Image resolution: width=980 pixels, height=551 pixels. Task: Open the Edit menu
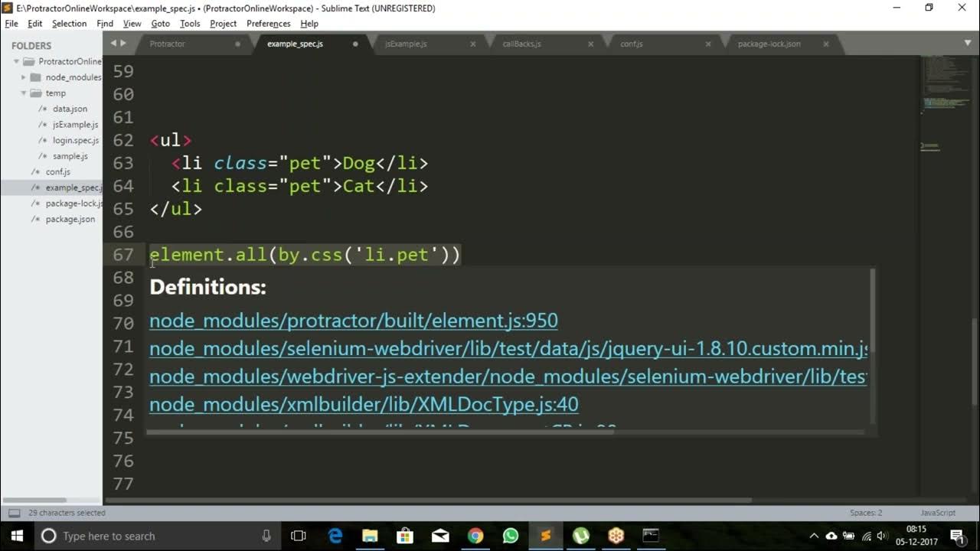click(x=35, y=24)
